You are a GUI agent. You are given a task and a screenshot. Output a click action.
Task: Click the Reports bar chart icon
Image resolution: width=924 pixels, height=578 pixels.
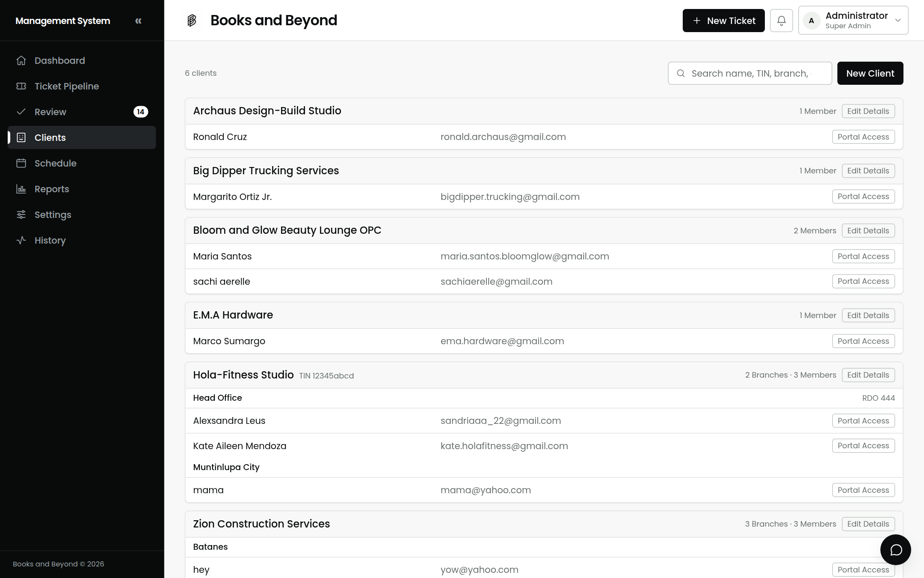click(21, 189)
